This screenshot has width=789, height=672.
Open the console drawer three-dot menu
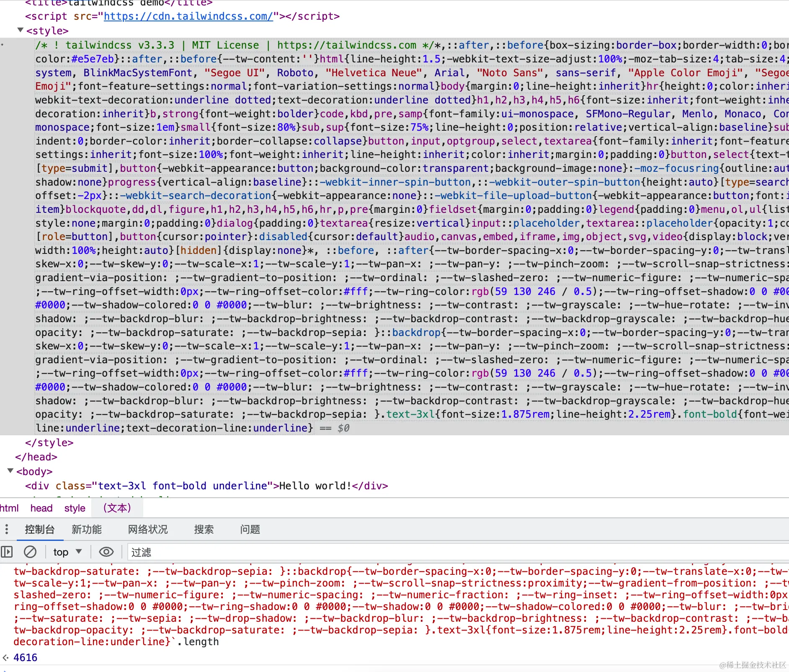6,529
